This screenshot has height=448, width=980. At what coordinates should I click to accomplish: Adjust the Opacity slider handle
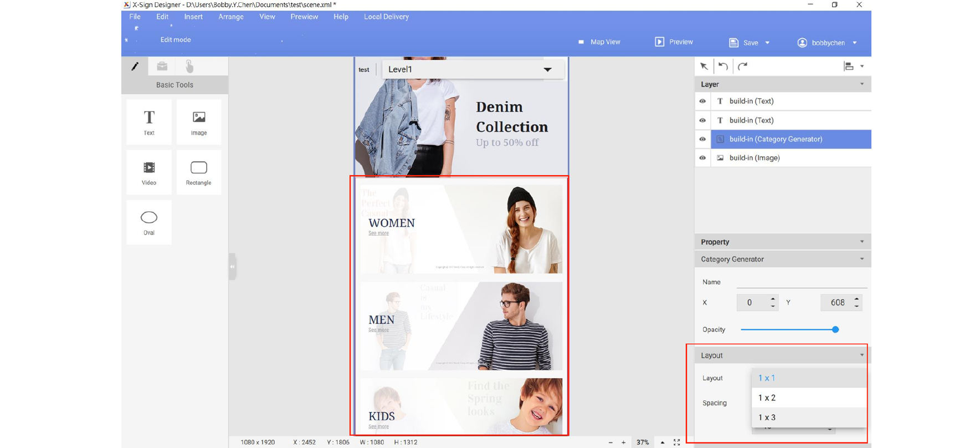coord(835,330)
